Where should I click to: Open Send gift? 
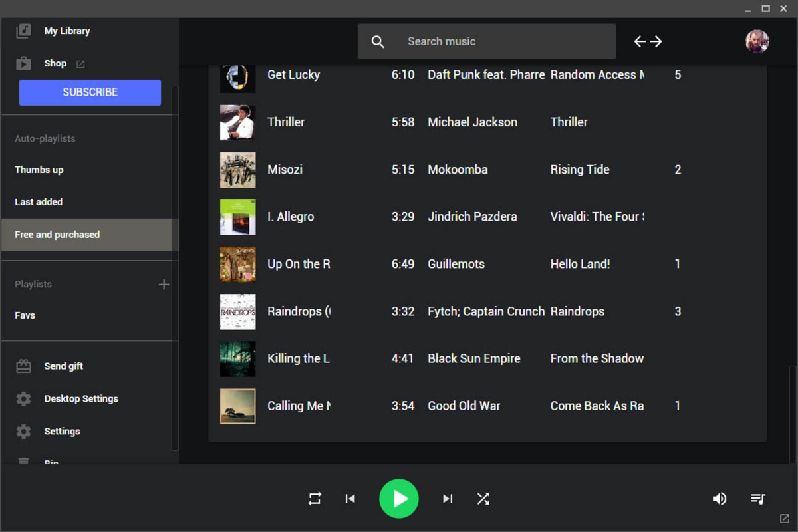(64, 366)
